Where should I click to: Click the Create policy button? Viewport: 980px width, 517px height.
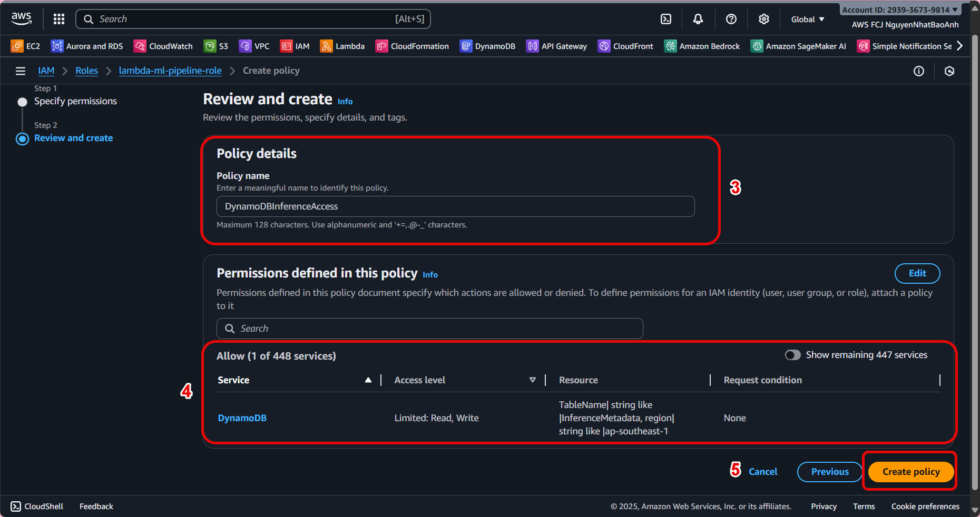(911, 472)
